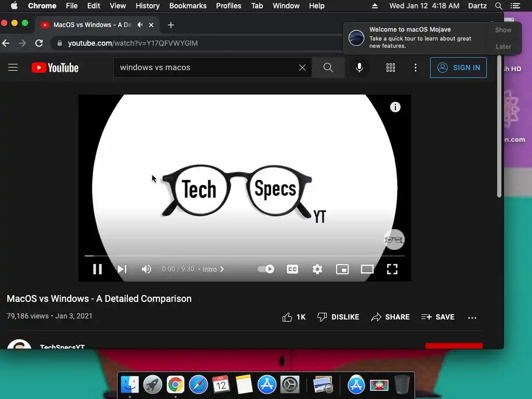Viewport: 532px width, 399px height.
Task: Switch to theater mode
Action: pyautogui.click(x=367, y=269)
